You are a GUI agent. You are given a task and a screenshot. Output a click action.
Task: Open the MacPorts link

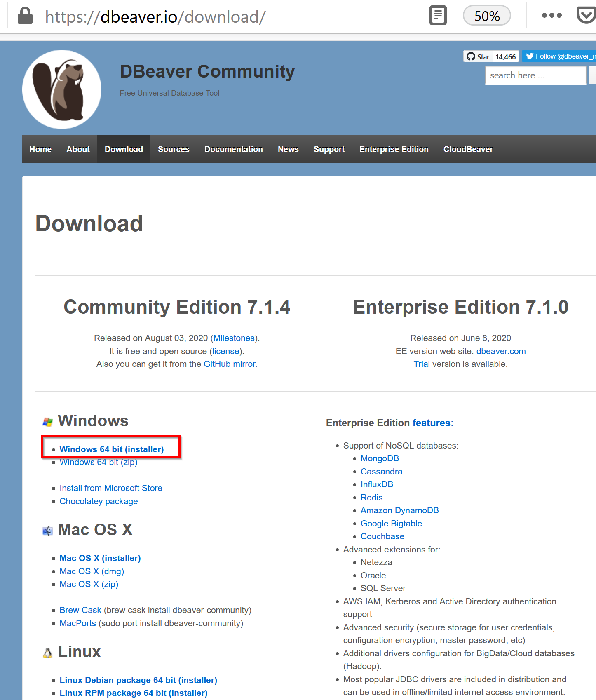(x=78, y=623)
